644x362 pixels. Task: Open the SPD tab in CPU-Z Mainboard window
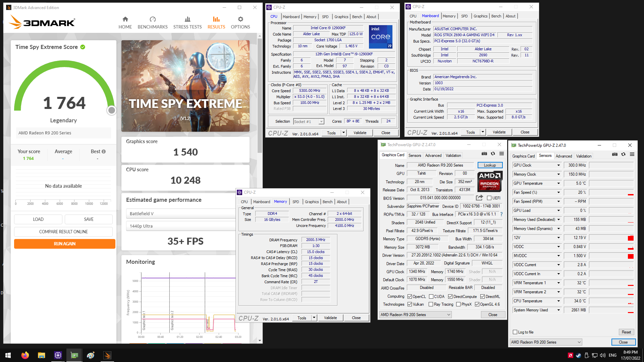[464, 16]
